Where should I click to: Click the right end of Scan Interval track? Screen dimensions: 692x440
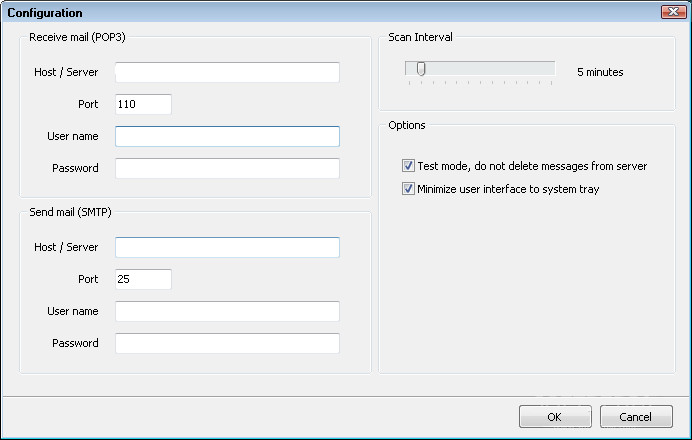(551, 68)
